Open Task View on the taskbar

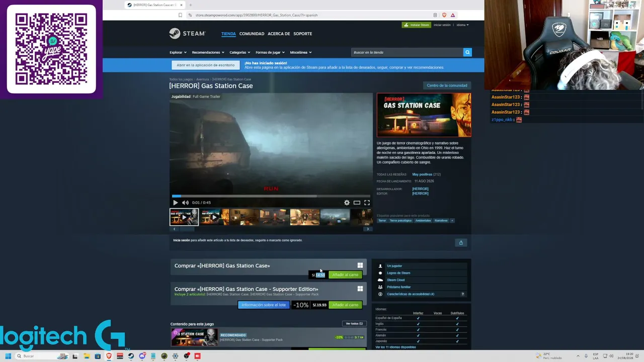pos(75,356)
